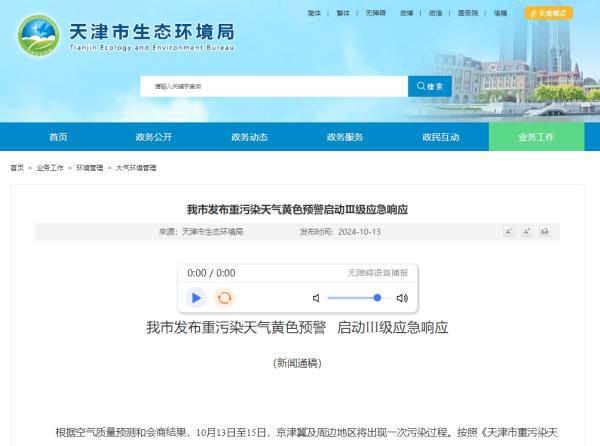Adjust the audio volume slider
The height and width of the screenshot is (446, 600).
[x=354, y=298]
